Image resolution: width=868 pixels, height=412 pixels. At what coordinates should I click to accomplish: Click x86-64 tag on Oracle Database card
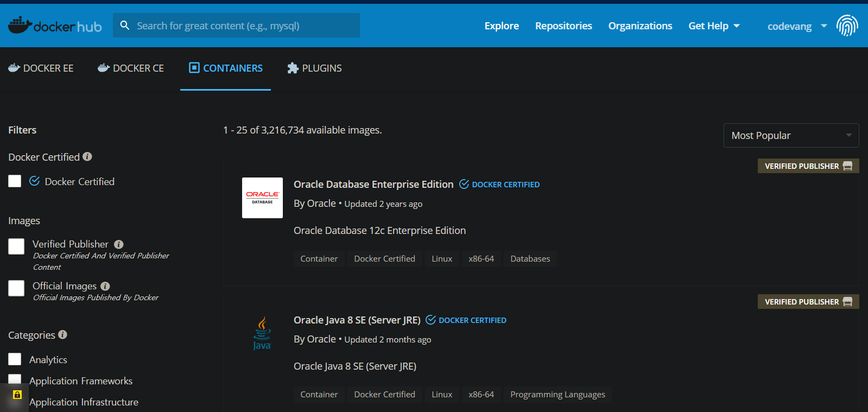point(481,258)
